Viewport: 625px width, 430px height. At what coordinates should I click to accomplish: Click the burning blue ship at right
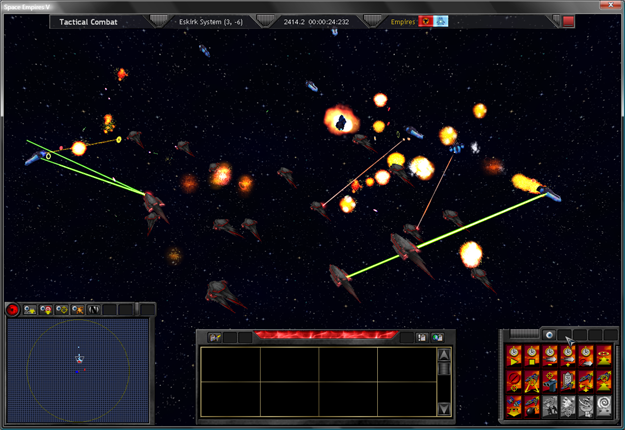(550, 192)
